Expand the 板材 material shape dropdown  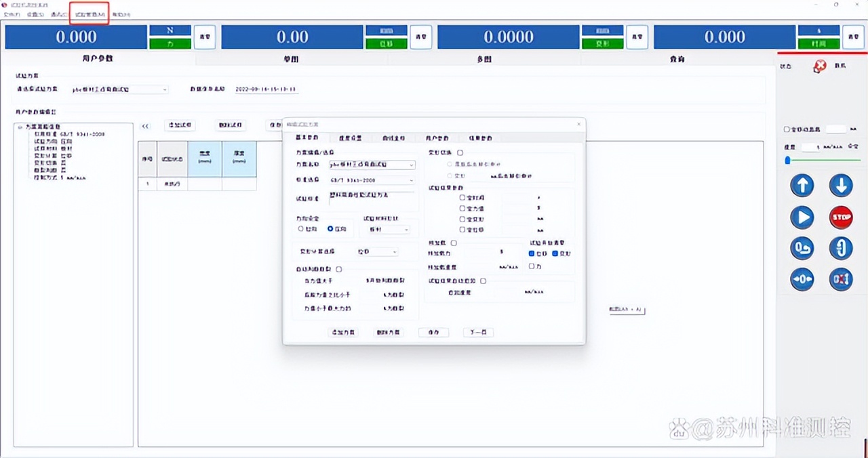pyautogui.click(x=386, y=230)
